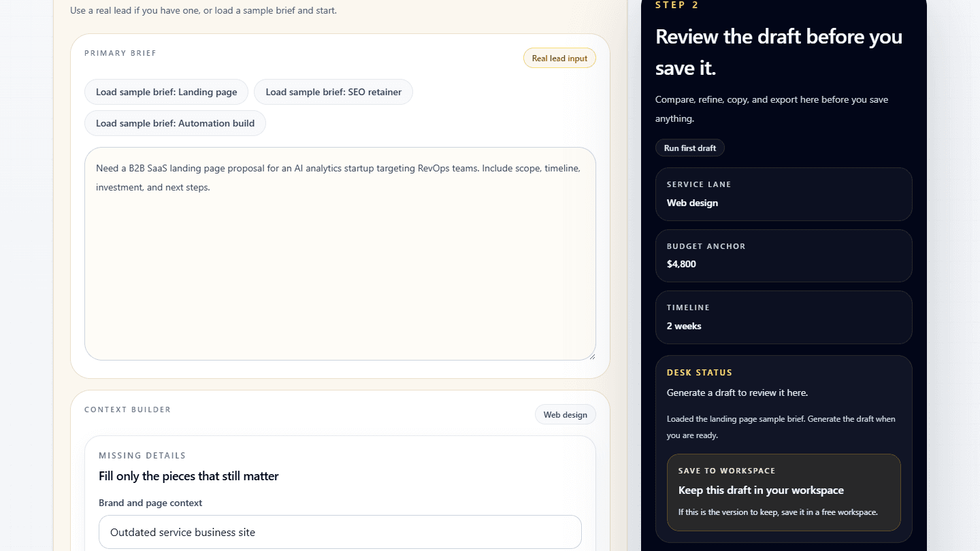Image resolution: width=980 pixels, height=551 pixels.
Task: Click the Step 2 heading label
Action: point(676,5)
